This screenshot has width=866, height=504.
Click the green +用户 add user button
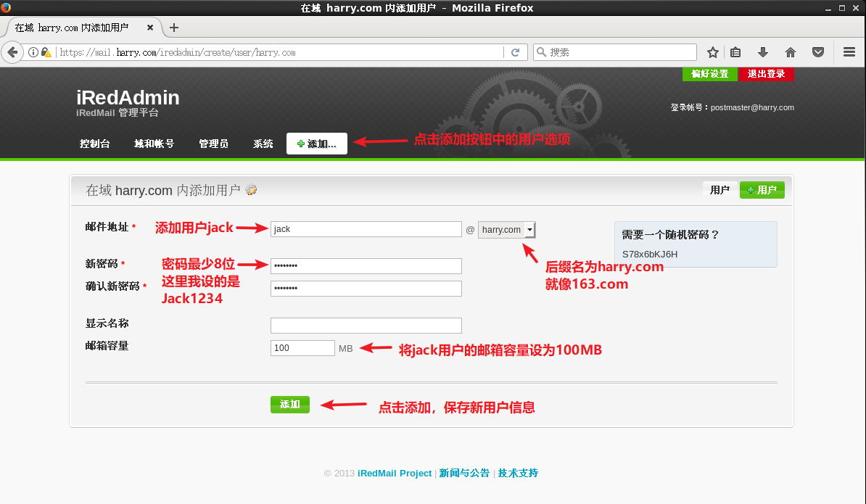click(762, 190)
